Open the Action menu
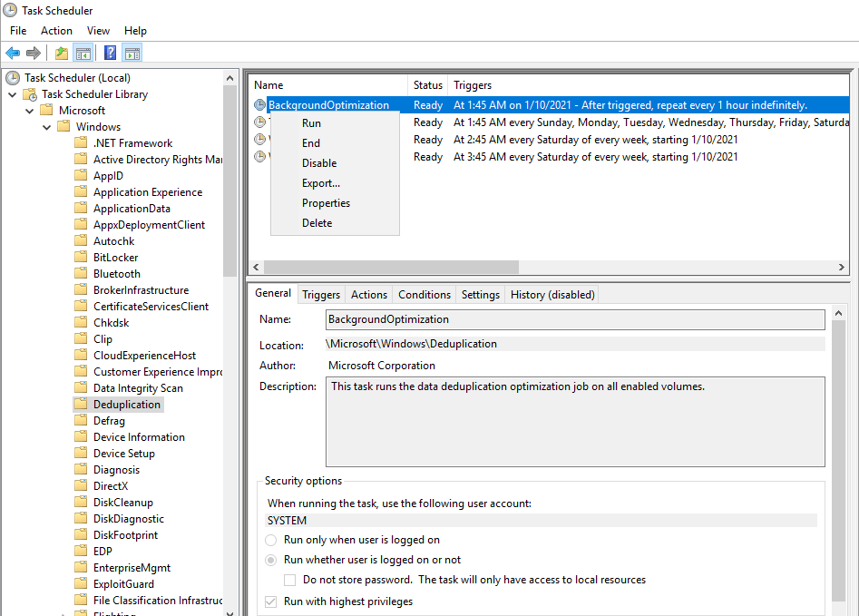 (56, 31)
